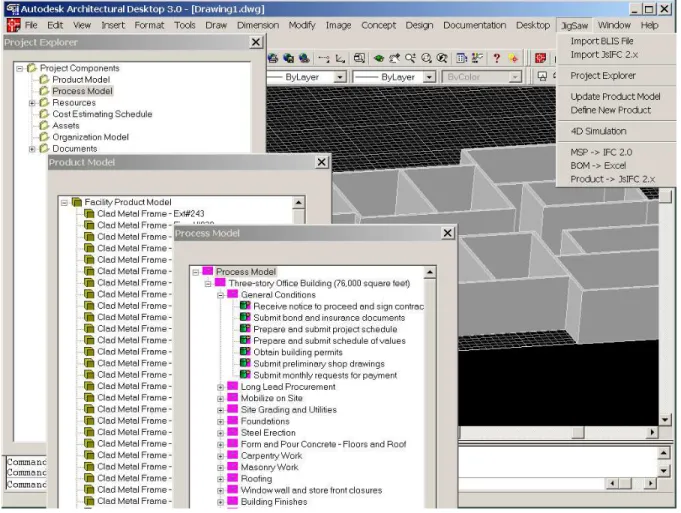This screenshot has height=513, width=681.
Task: Click the red square icon on the toolbar
Action: click(x=540, y=58)
